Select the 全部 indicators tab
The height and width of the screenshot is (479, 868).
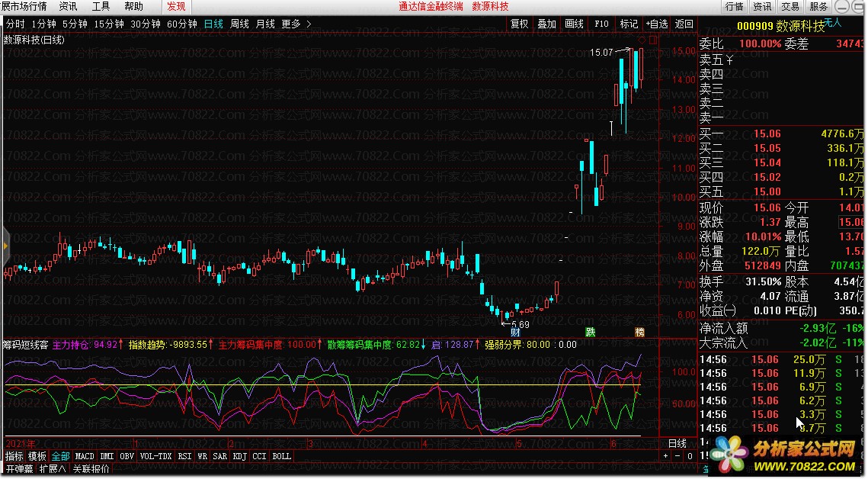(60, 456)
